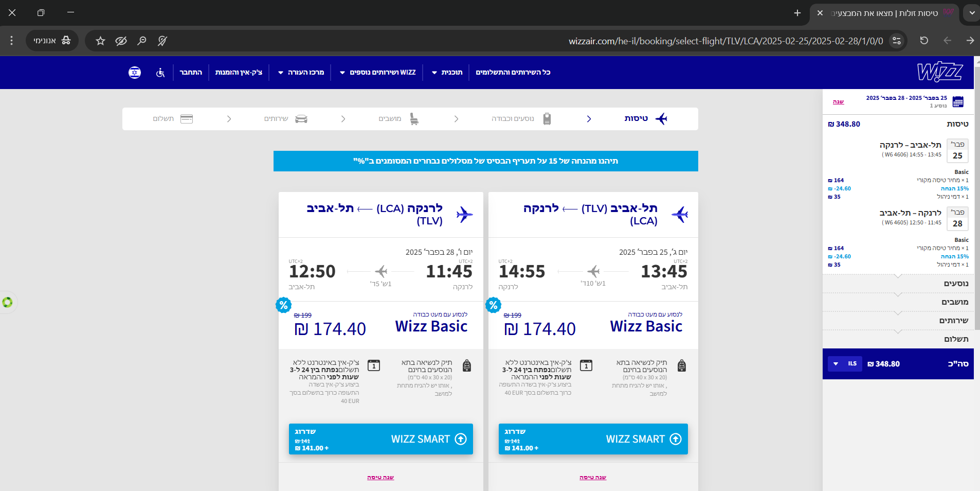Click the green floating widget on the left edge
The height and width of the screenshot is (491, 980).
point(7,302)
